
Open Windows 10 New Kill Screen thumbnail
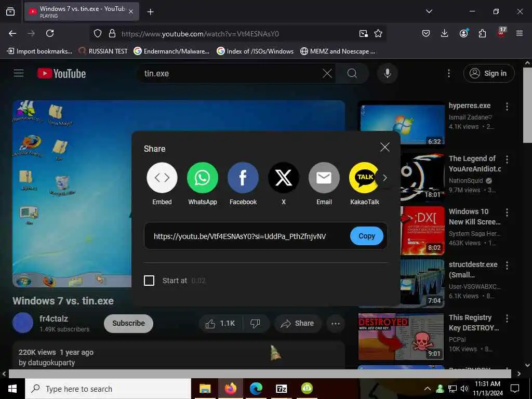coord(422,230)
